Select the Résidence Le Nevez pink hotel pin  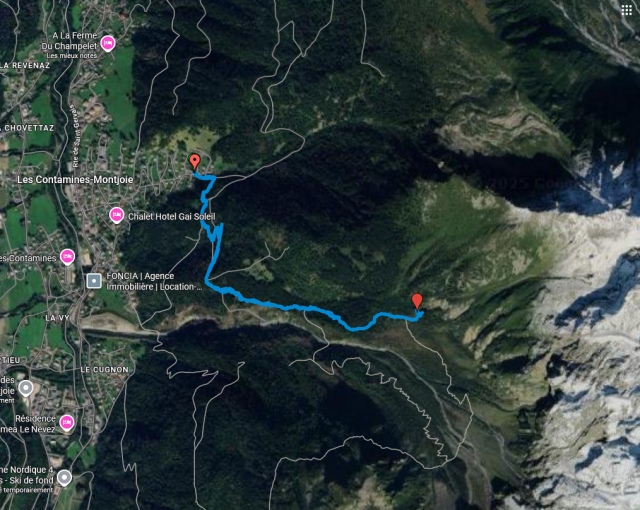tap(67, 422)
